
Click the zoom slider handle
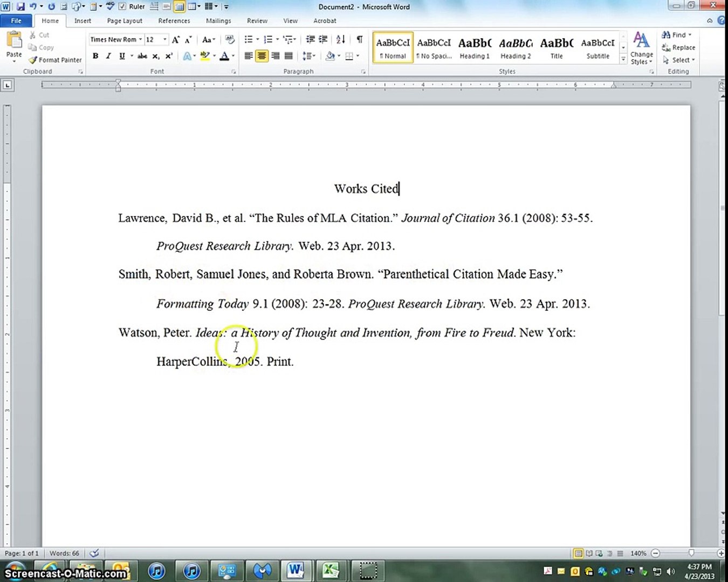[691, 553]
